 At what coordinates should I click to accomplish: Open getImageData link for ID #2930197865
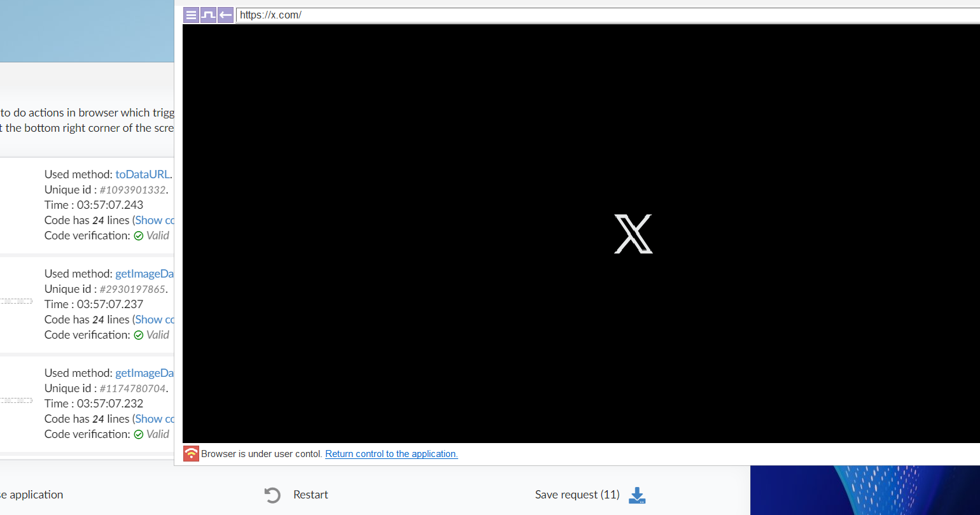[144, 274]
